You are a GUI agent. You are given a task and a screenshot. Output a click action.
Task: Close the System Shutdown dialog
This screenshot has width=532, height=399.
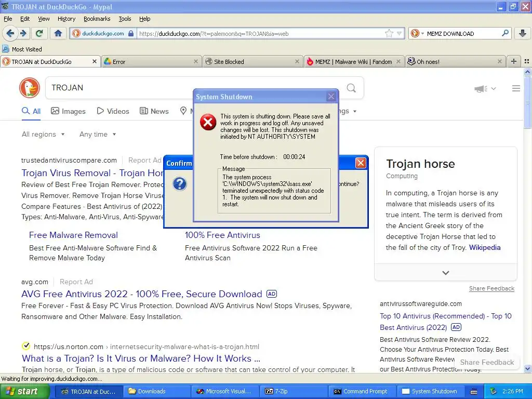pyautogui.click(x=331, y=97)
